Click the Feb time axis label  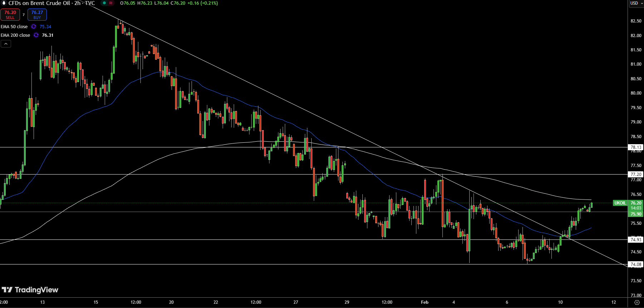point(425,302)
